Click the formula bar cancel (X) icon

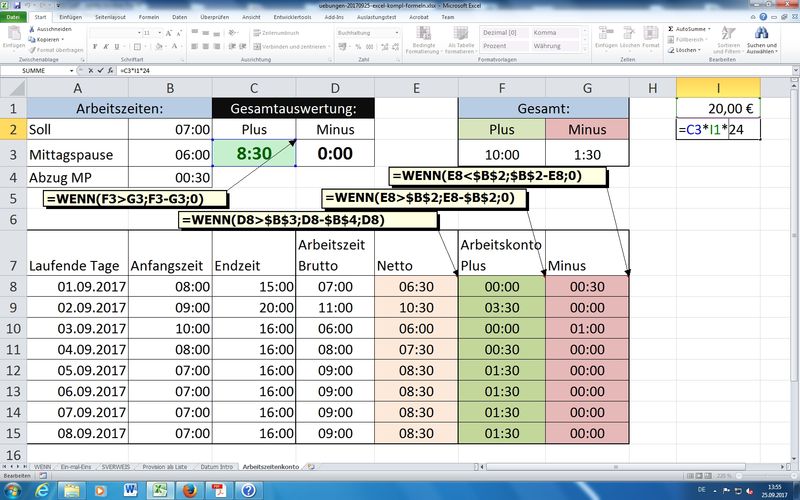click(88, 72)
